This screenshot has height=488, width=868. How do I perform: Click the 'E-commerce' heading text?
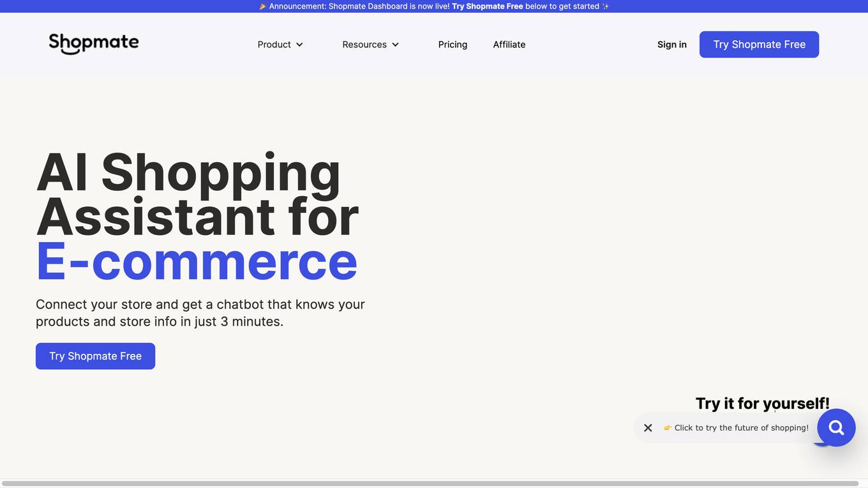pos(197,261)
